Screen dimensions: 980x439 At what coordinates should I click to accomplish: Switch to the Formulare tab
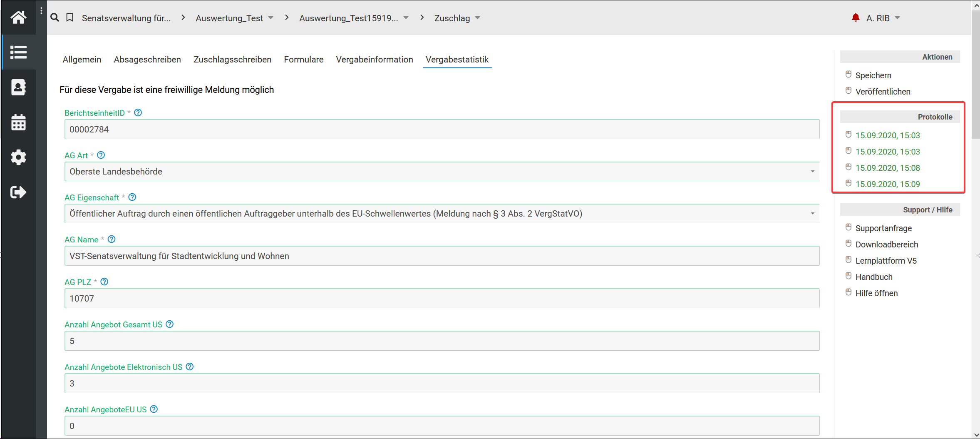click(304, 60)
